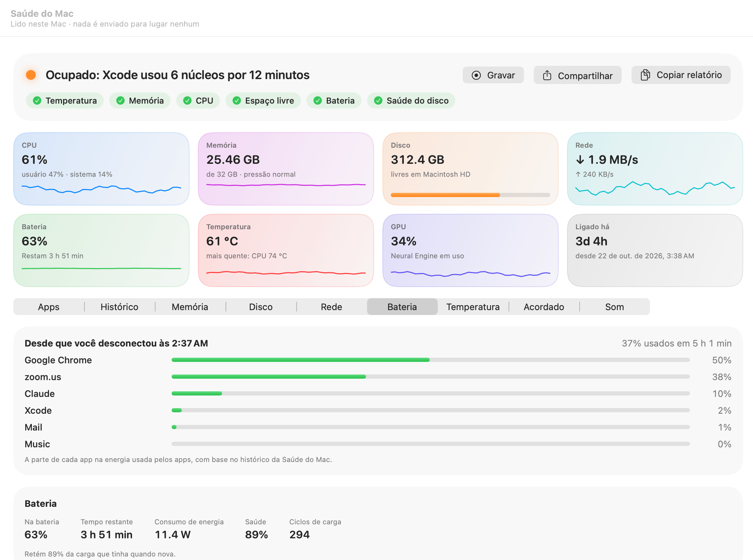
Task: Click the copy document icon in Copiar relatório
Action: coord(645,75)
